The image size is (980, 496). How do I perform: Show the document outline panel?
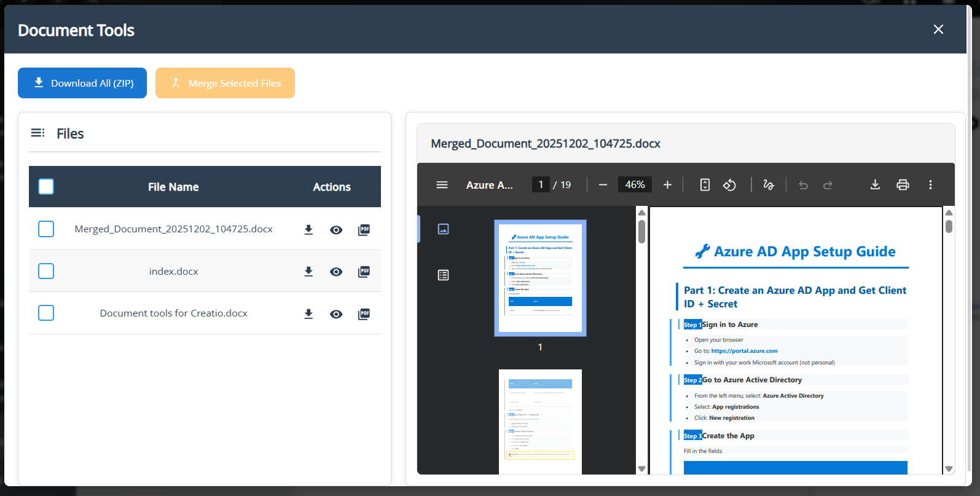[x=443, y=275]
